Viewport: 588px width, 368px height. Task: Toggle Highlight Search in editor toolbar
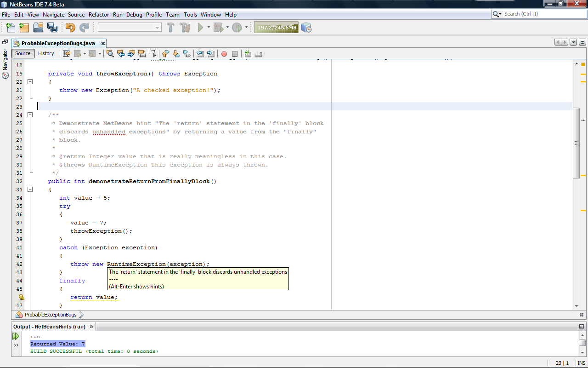tap(142, 54)
